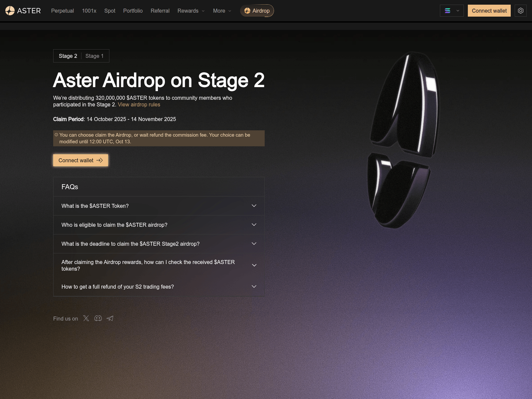Image resolution: width=532 pixels, height=399 pixels.
Task: Open the 'View airdrop rules' link
Action: pos(139,104)
